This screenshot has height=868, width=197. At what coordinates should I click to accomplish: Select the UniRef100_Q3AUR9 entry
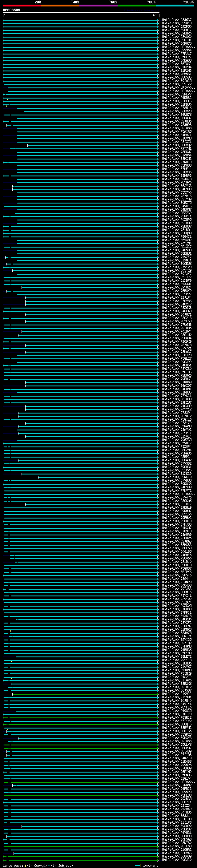pos(177,535)
